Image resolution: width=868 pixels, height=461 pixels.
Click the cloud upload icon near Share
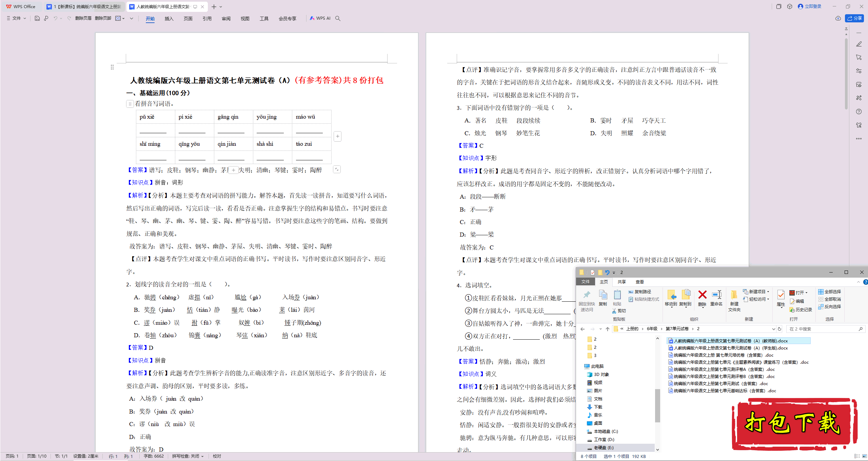point(838,18)
